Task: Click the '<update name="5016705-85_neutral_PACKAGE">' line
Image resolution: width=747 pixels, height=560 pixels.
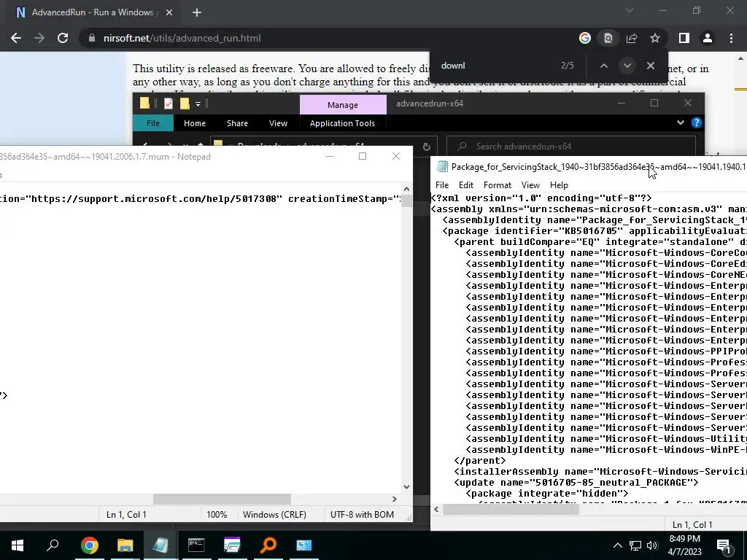Action: pos(576,483)
